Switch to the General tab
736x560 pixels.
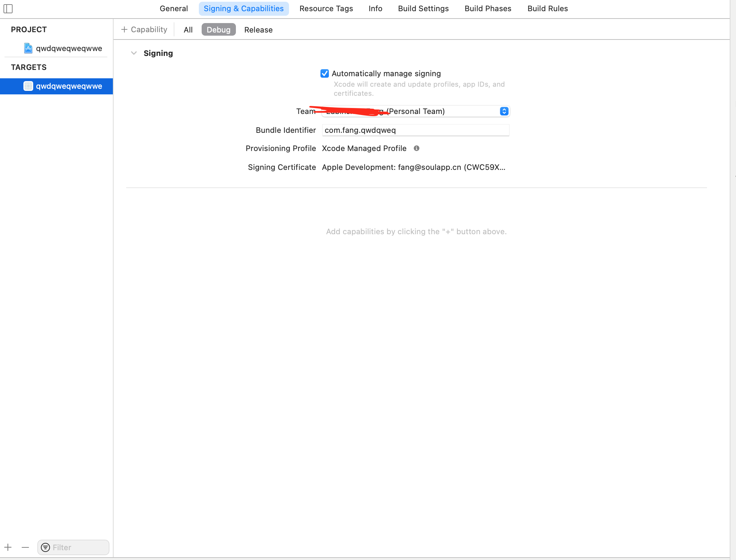[x=174, y=8]
